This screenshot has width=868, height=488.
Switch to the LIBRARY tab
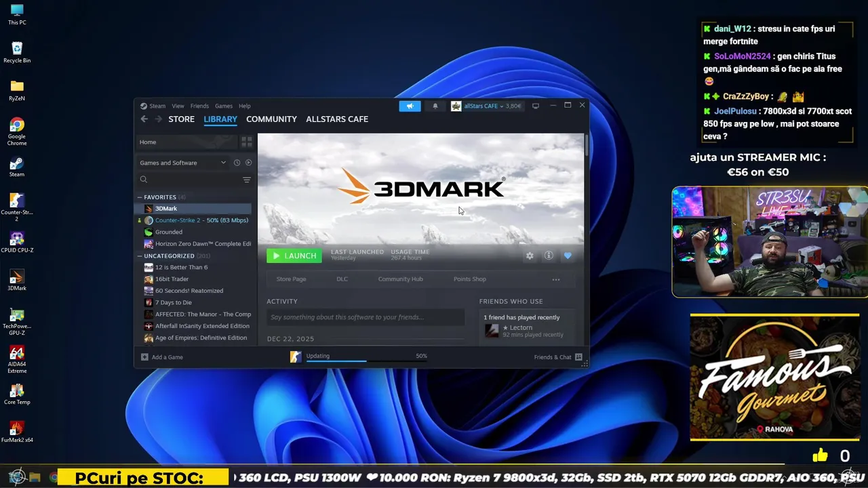pos(220,119)
